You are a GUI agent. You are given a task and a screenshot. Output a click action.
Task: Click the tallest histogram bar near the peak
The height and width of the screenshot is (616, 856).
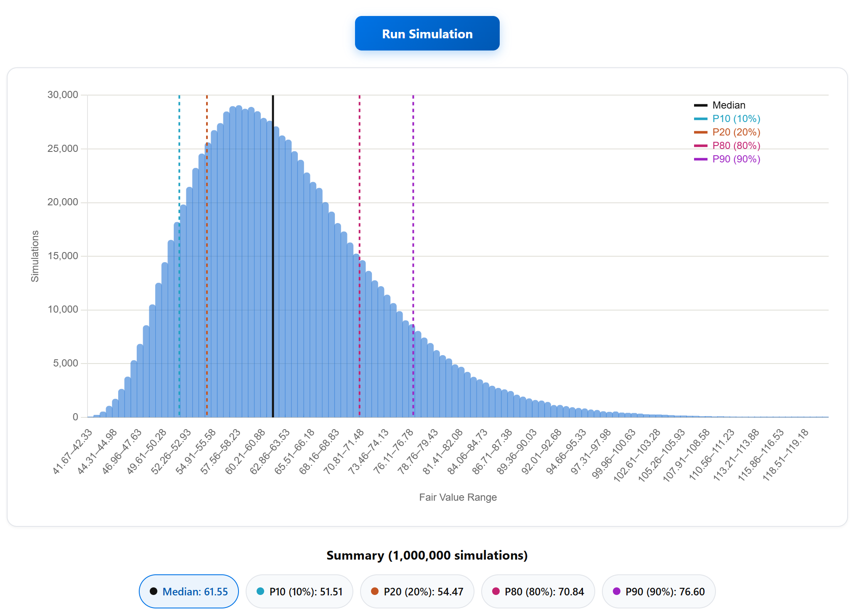pyautogui.click(x=239, y=261)
